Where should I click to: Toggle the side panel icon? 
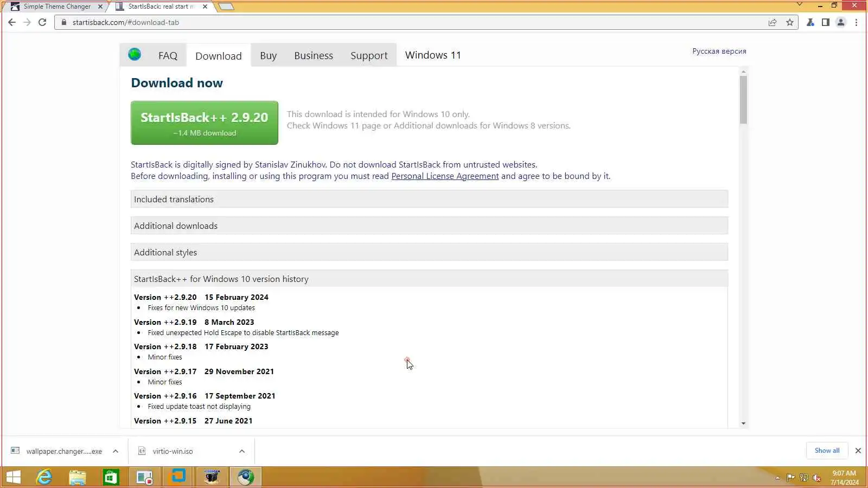tap(825, 22)
